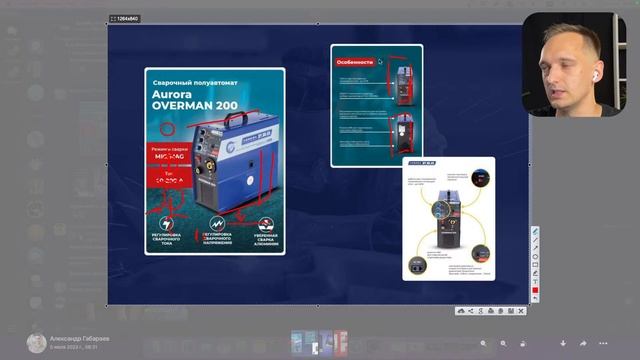The width and height of the screenshot is (640, 360).
Task: Click the sender name Александр Габараев
Action: pyautogui.click(x=80, y=339)
